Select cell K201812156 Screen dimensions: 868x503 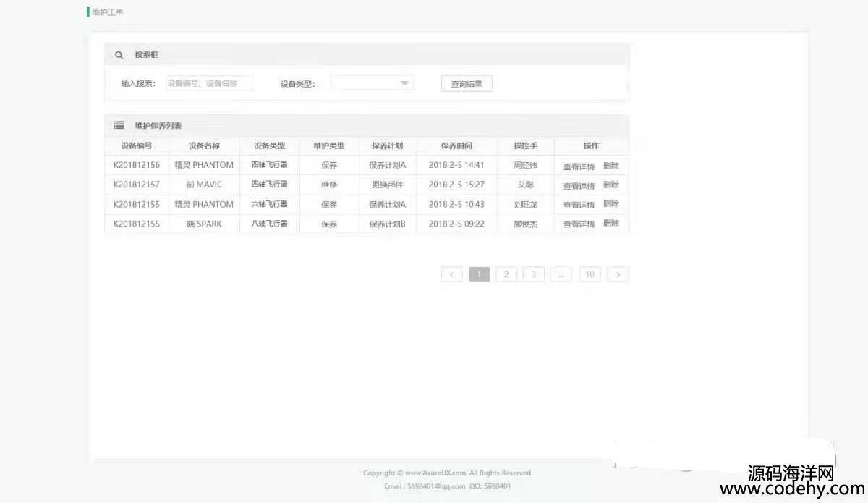tap(137, 165)
